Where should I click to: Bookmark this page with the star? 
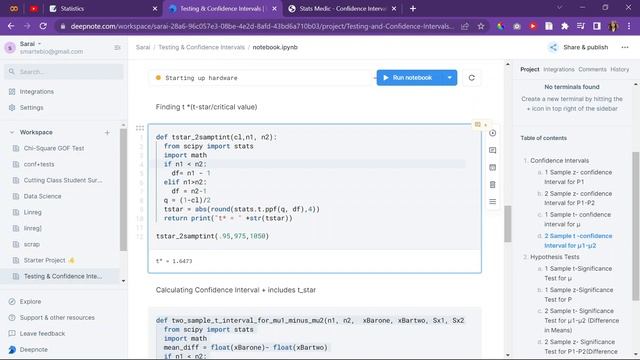coord(481,26)
